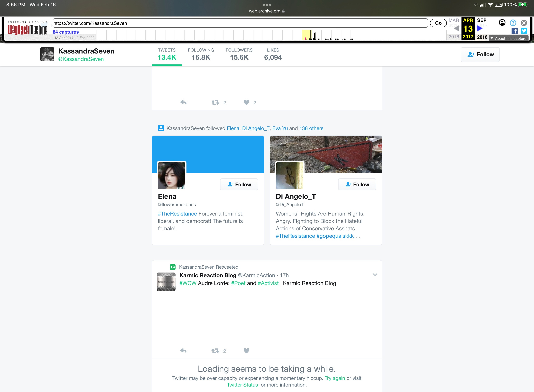Viewport: 534px width, 392px height.
Task: Retweet the top tweet with 2 retweets
Action: coord(215,102)
